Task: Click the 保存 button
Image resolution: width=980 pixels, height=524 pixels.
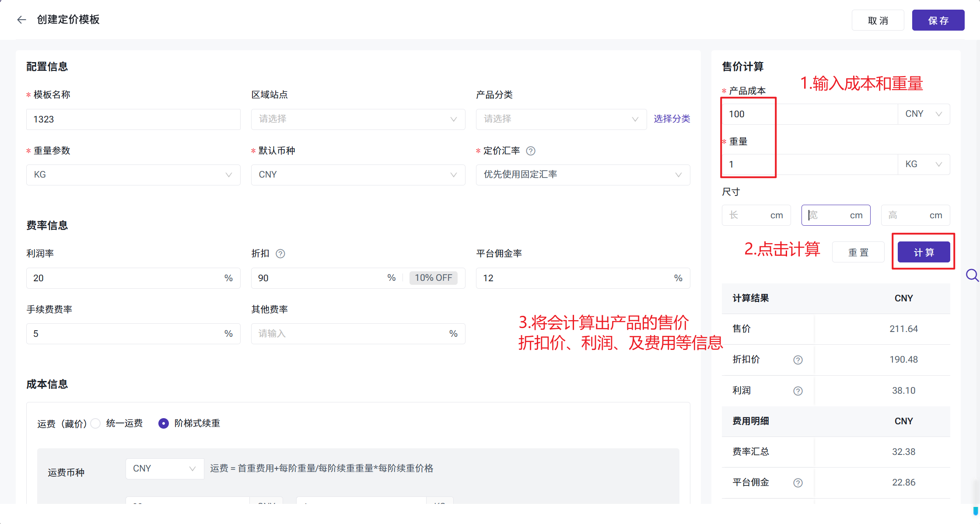Action: click(x=938, y=21)
